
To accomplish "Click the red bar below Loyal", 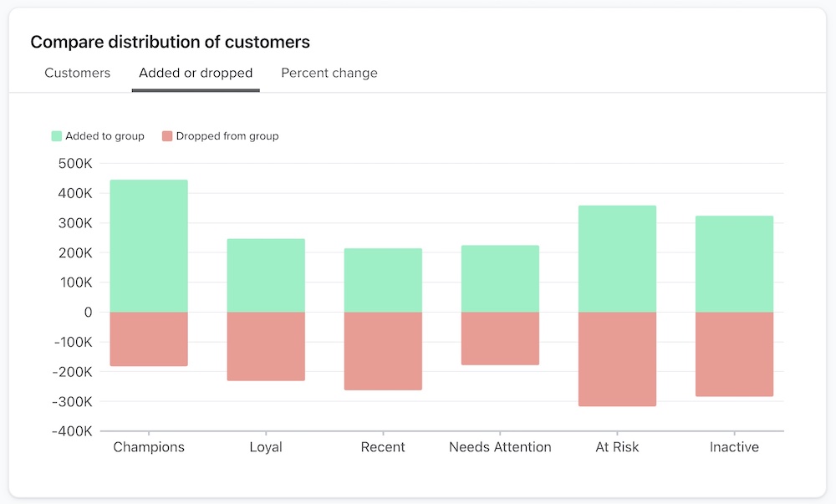I will point(266,347).
